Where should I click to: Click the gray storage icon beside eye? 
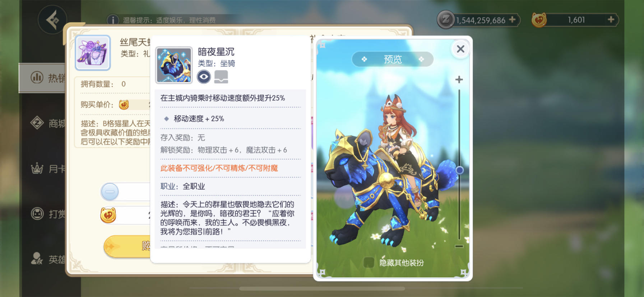coord(221,77)
